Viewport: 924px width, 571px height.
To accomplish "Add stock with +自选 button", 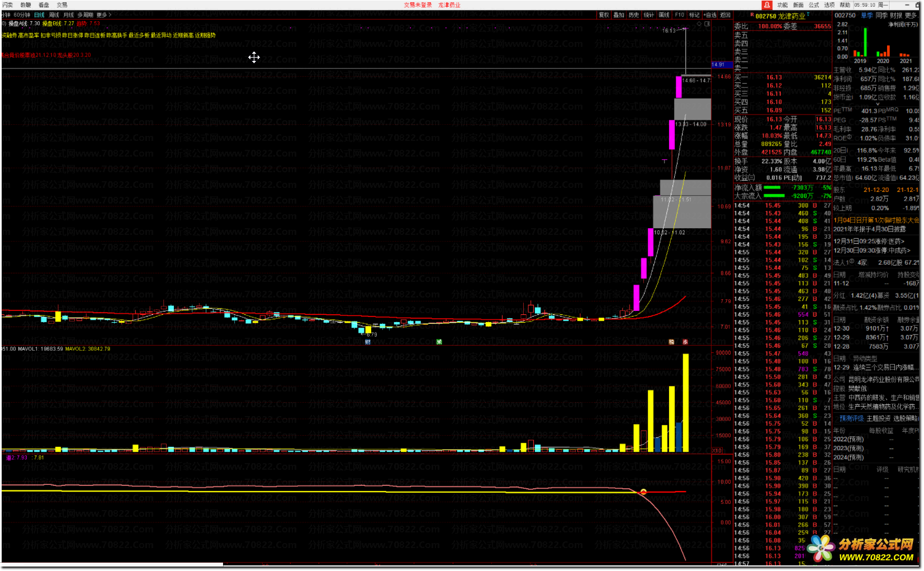I will coord(710,15).
